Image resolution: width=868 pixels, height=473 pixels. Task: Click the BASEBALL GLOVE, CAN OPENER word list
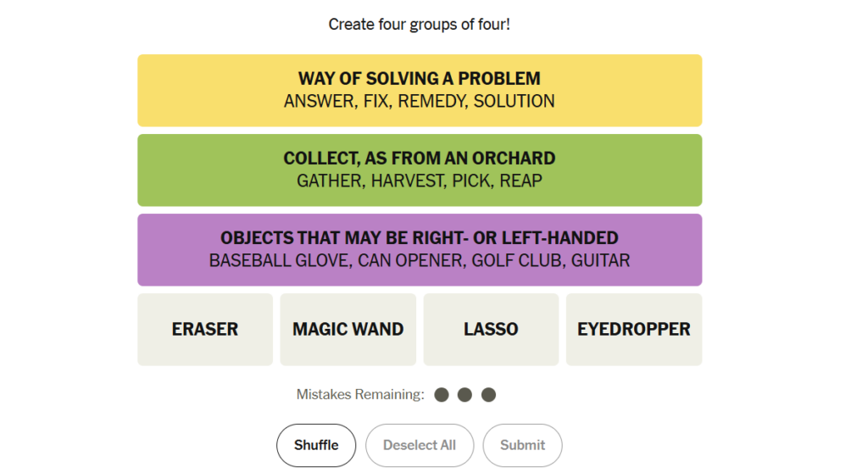click(x=420, y=261)
